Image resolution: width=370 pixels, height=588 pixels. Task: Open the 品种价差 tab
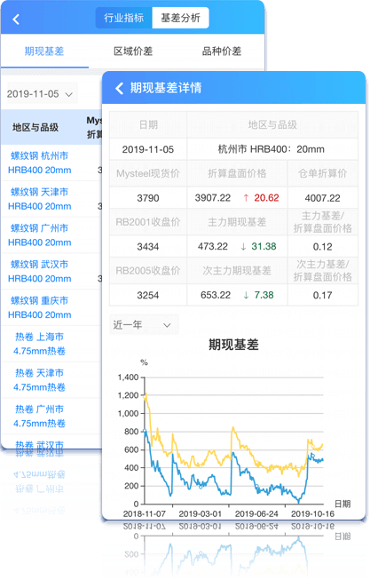pyautogui.click(x=222, y=51)
